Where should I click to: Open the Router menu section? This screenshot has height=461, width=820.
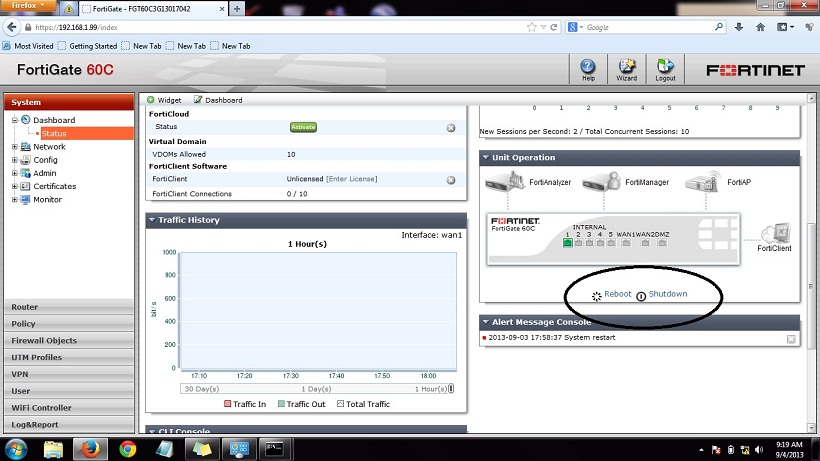click(x=69, y=307)
